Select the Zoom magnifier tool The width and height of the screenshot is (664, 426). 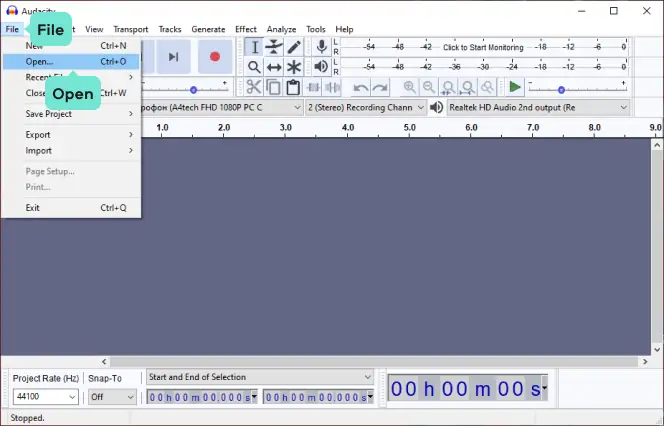254,67
